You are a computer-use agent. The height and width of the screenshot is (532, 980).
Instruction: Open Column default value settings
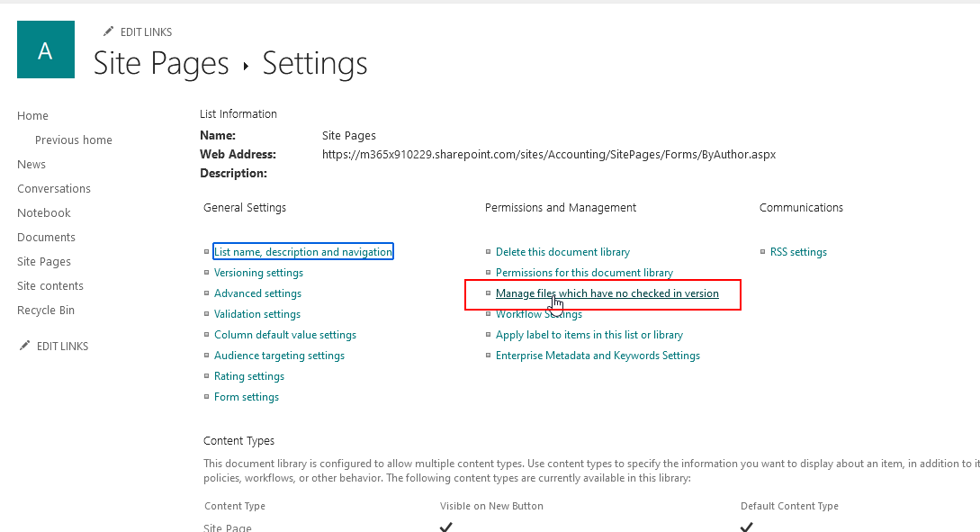click(x=285, y=334)
